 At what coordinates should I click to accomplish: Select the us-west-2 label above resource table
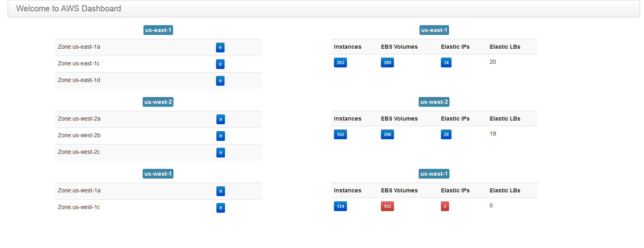point(434,102)
